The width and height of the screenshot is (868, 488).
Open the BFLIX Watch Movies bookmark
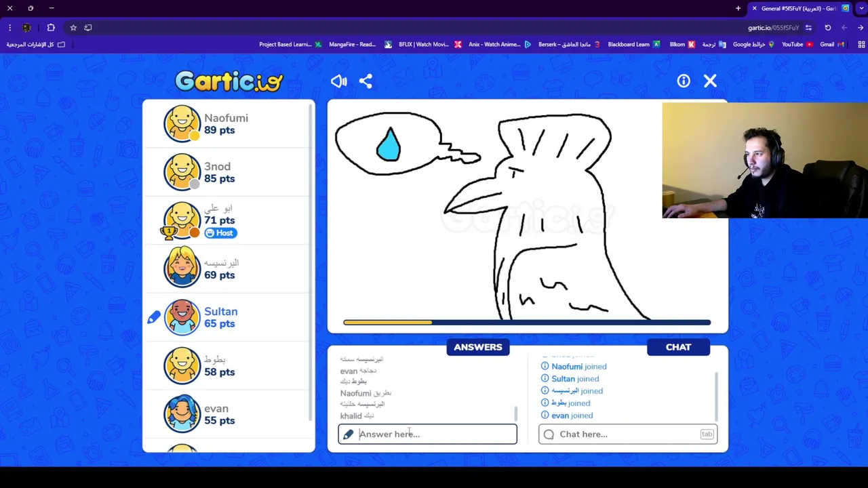(430, 45)
